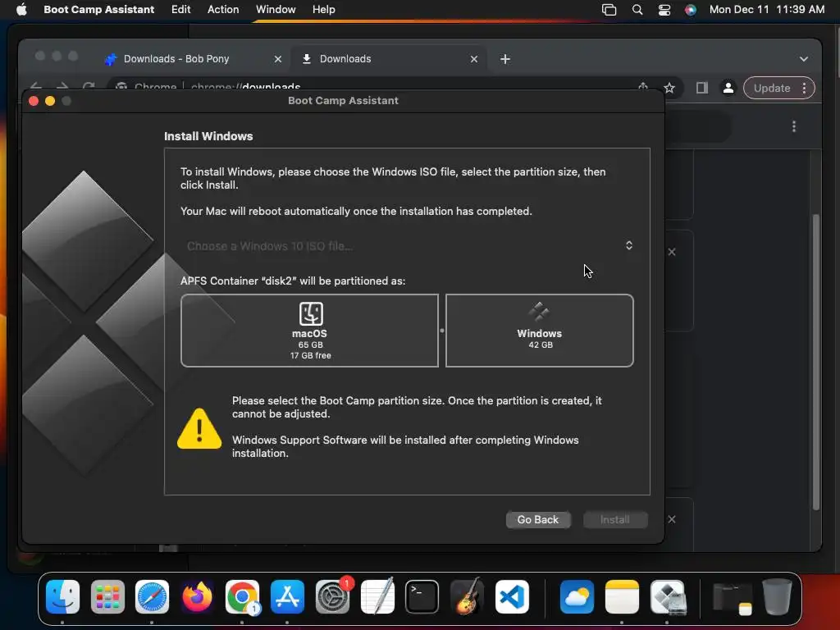Open Spotlight search in menu bar
The height and width of the screenshot is (630, 840).
pos(637,10)
